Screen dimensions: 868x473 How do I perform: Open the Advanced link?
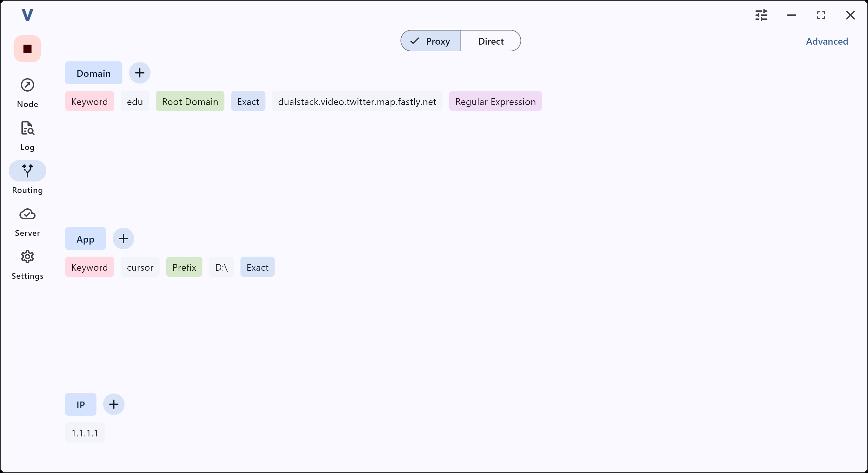click(827, 41)
